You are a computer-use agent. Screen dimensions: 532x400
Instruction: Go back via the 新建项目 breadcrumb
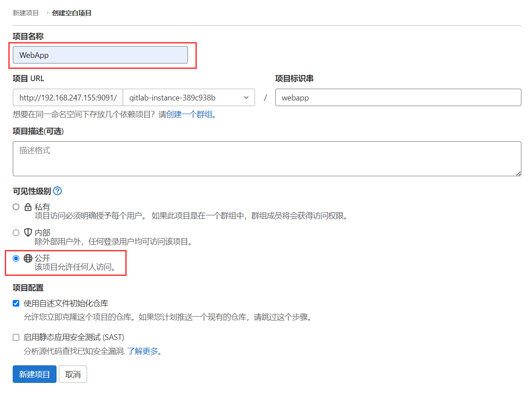pyautogui.click(x=25, y=13)
